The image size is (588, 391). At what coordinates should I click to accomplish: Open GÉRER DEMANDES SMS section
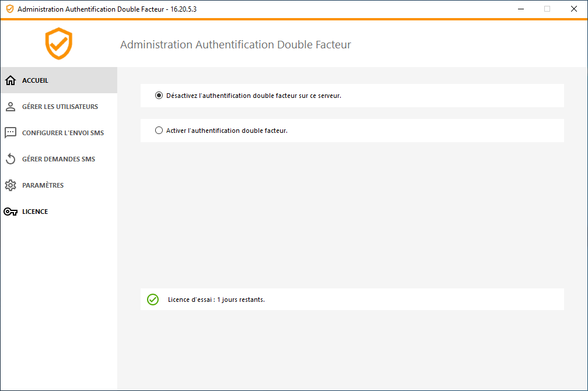(59, 159)
